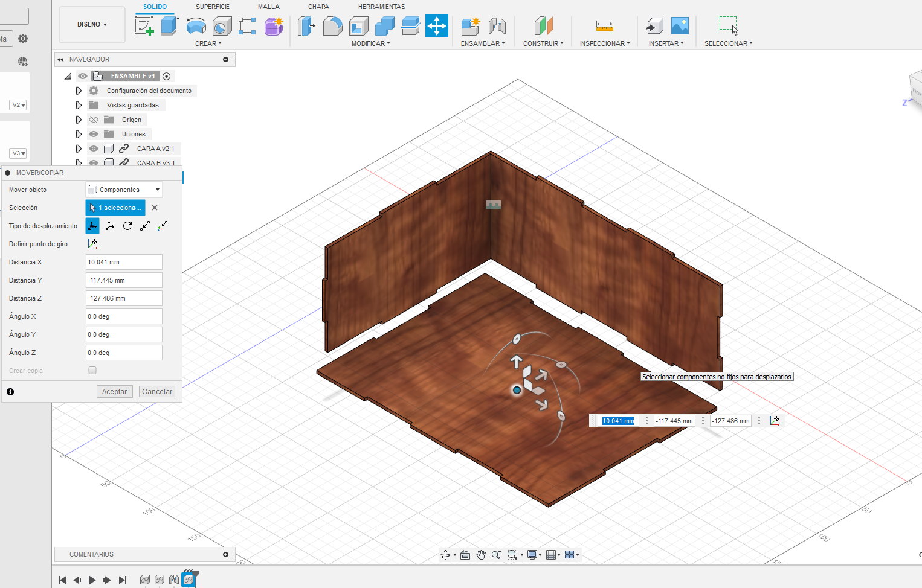Choose the Point to Point displacement type
The width and height of the screenshot is (922, 588).
[x=145, y=226]
